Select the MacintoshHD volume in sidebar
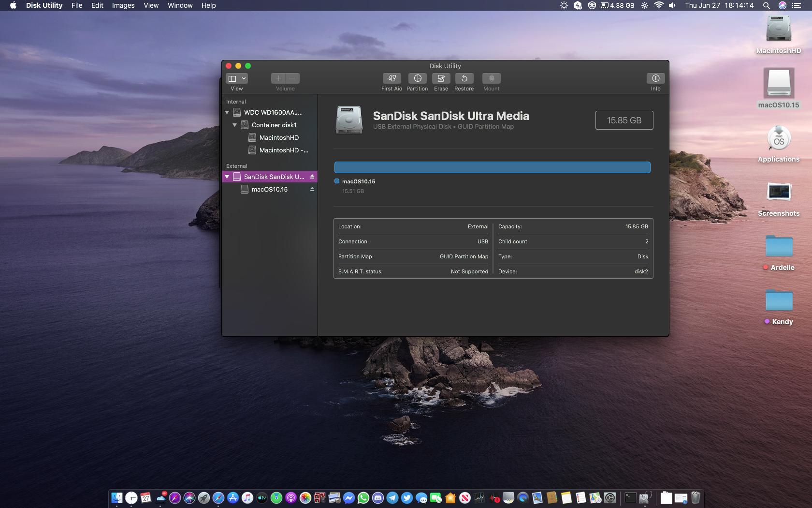Image resolution: width=812 pixels, height=508 pixels. [279, 138]
